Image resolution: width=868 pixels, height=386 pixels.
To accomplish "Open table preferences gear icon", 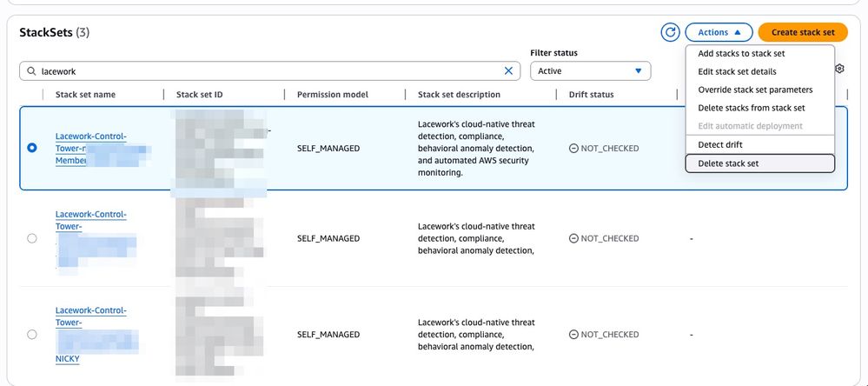I will (839, 69).
